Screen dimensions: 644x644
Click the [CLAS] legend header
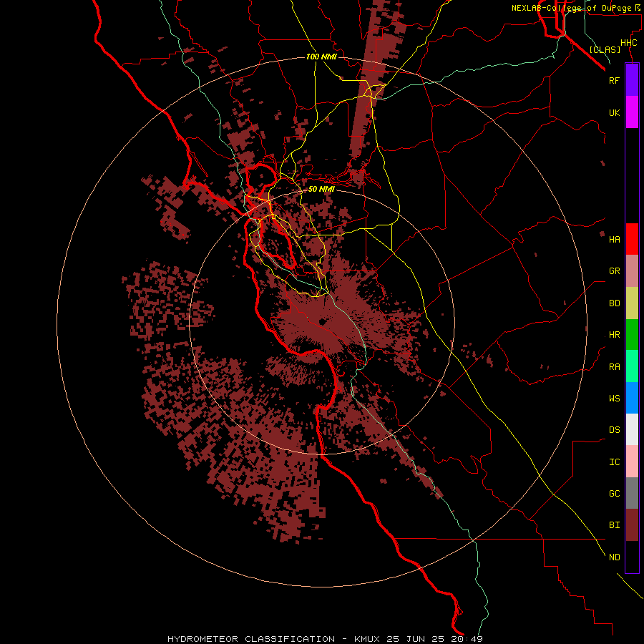[605, 49]
